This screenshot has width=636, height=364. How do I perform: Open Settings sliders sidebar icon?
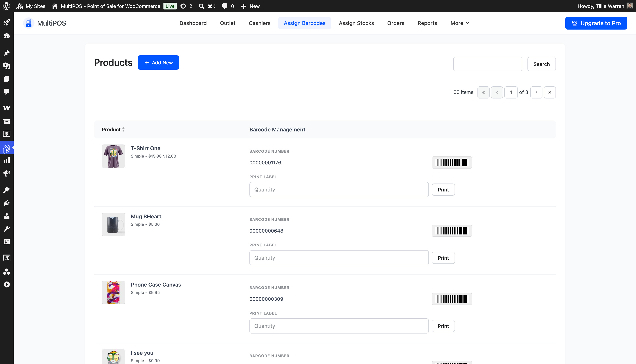coord(7,241)
